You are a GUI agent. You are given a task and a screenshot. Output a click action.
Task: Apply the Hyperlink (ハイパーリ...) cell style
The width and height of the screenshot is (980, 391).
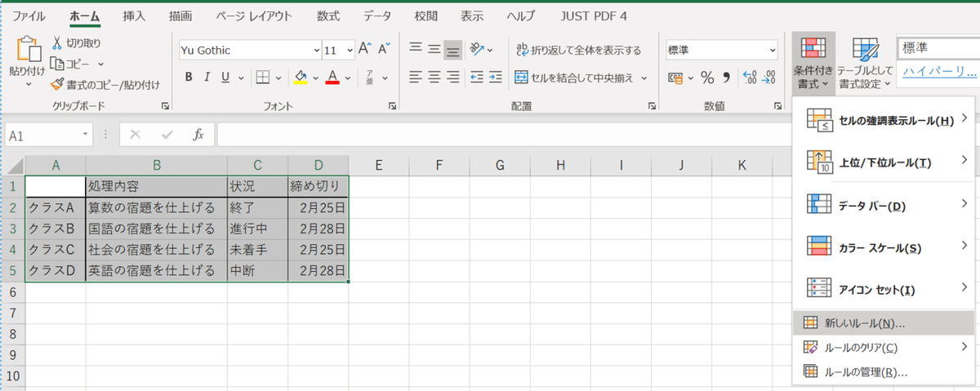point(939,72)
